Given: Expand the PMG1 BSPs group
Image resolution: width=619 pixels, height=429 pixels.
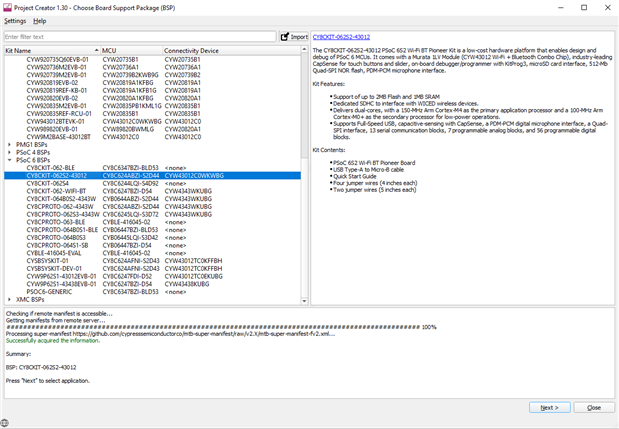Looking at the screenshot, I should (9, 144).
